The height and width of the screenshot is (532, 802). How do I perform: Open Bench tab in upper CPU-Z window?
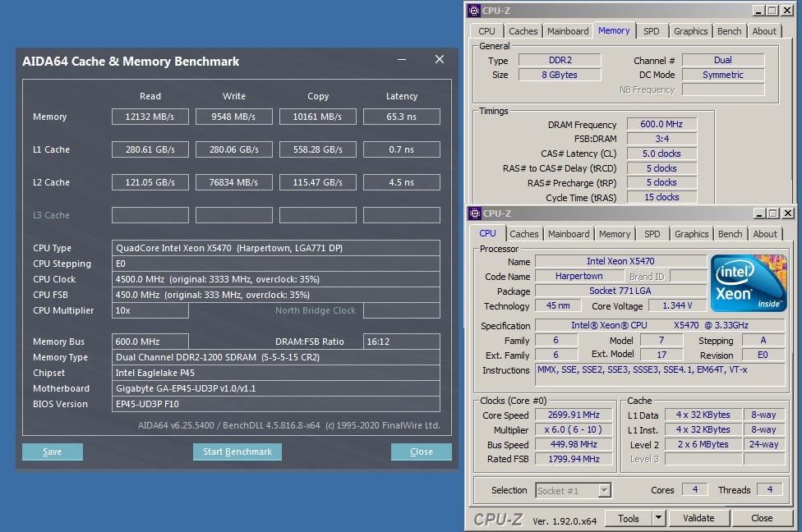(x=729, y=31)
